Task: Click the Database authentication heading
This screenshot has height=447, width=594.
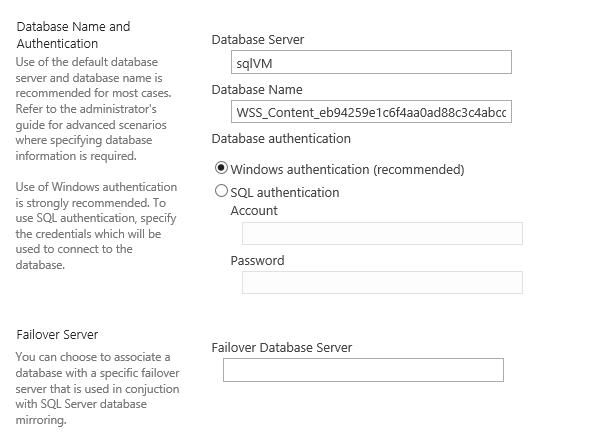Action: [x=281, y=139]
